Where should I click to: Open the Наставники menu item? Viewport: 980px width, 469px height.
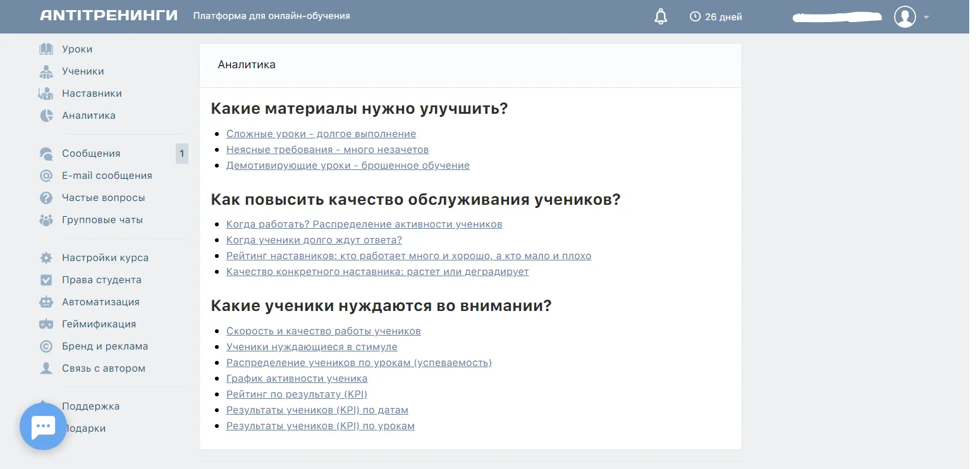[x=92, y=94]
